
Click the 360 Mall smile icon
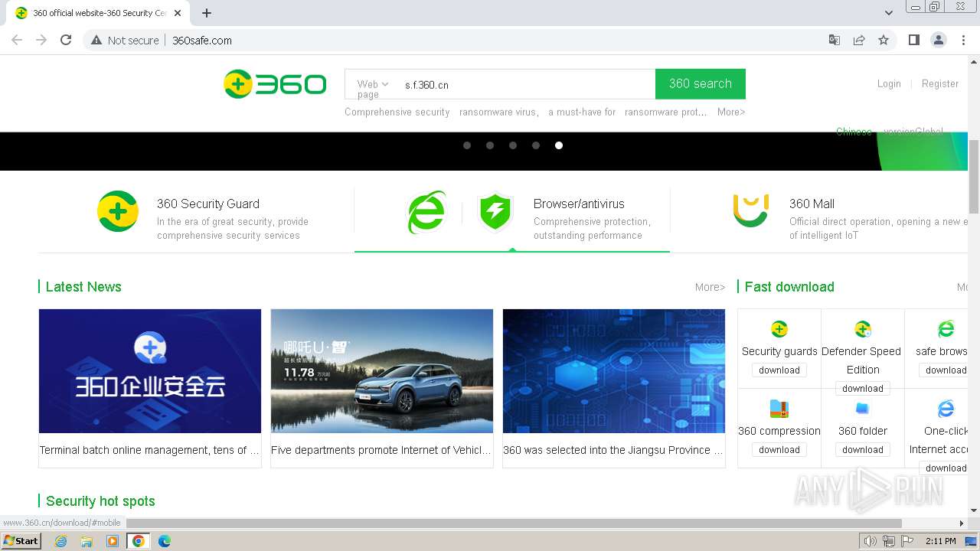tap(750, 211)
